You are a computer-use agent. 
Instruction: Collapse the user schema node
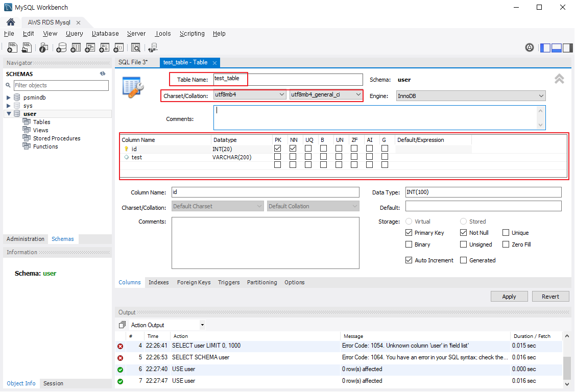tap(9, 114)
